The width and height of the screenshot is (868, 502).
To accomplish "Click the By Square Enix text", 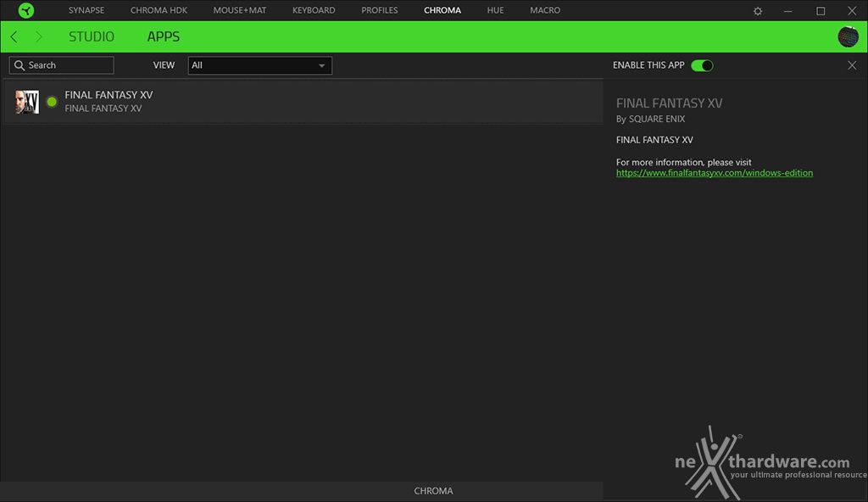I will (x=650, y=119).
